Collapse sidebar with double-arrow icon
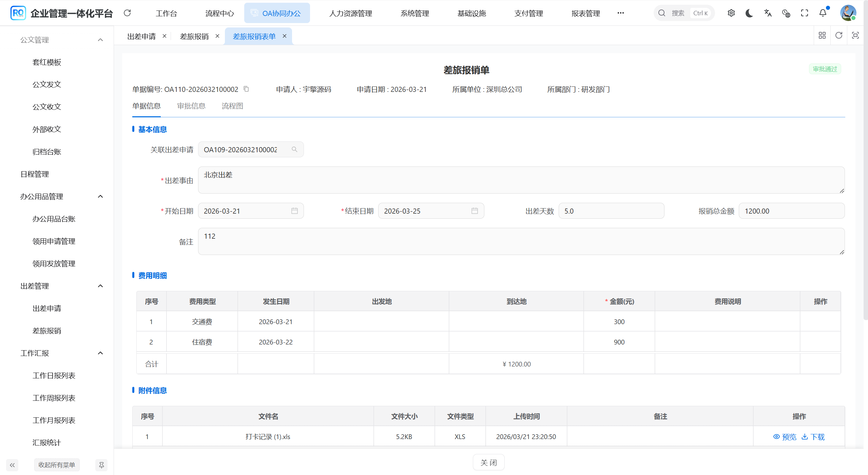 (12, 465)
